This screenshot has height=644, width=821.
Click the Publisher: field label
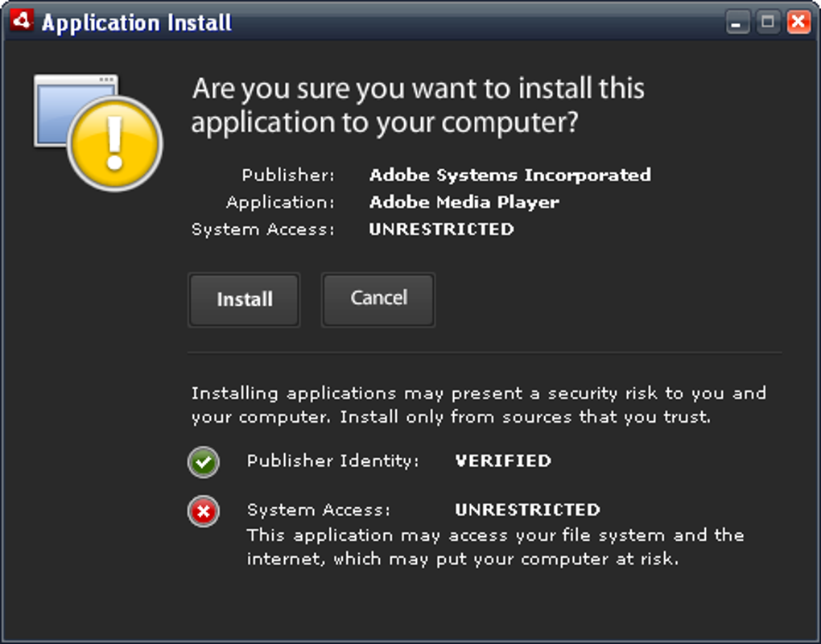coord(288,175)
